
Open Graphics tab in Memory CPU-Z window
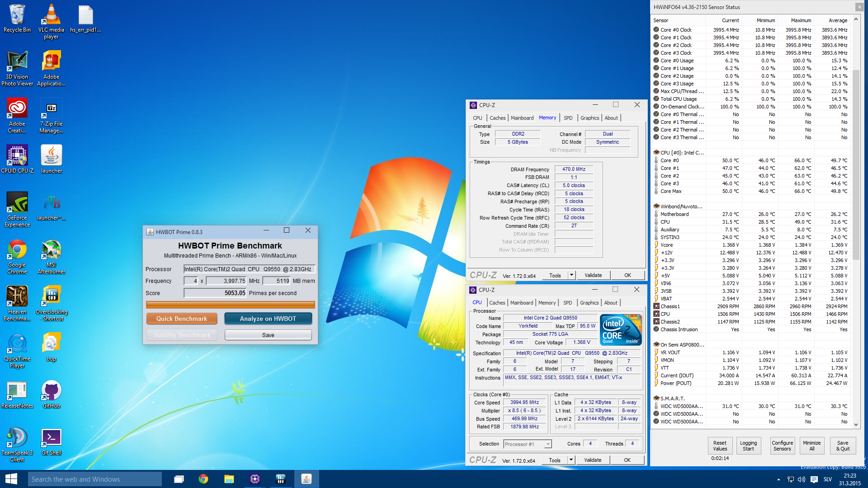click(x=590, y=118)
